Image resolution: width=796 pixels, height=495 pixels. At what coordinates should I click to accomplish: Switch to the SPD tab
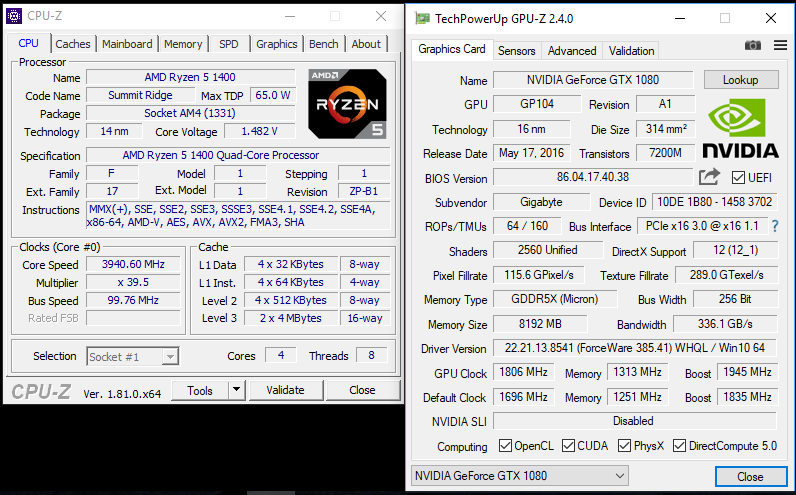[x=228, y=44]
